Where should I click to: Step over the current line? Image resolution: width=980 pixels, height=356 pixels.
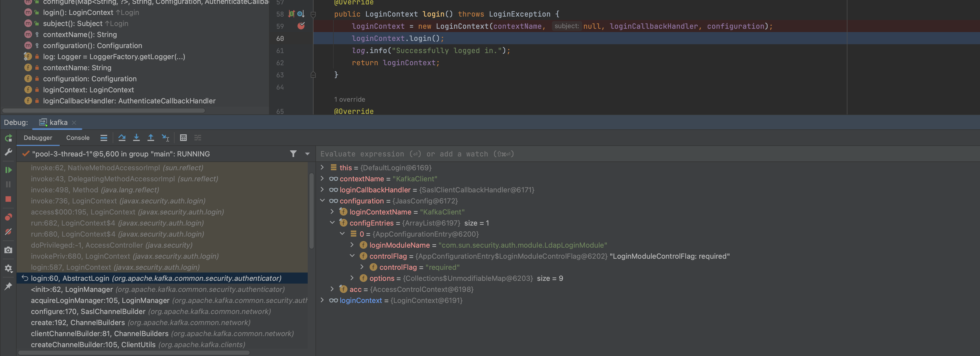point(122,138)
